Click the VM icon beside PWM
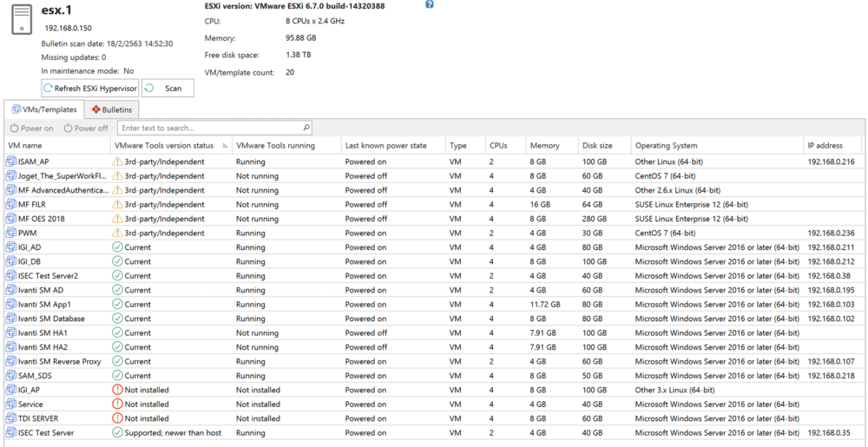 [x=11, y=233]
